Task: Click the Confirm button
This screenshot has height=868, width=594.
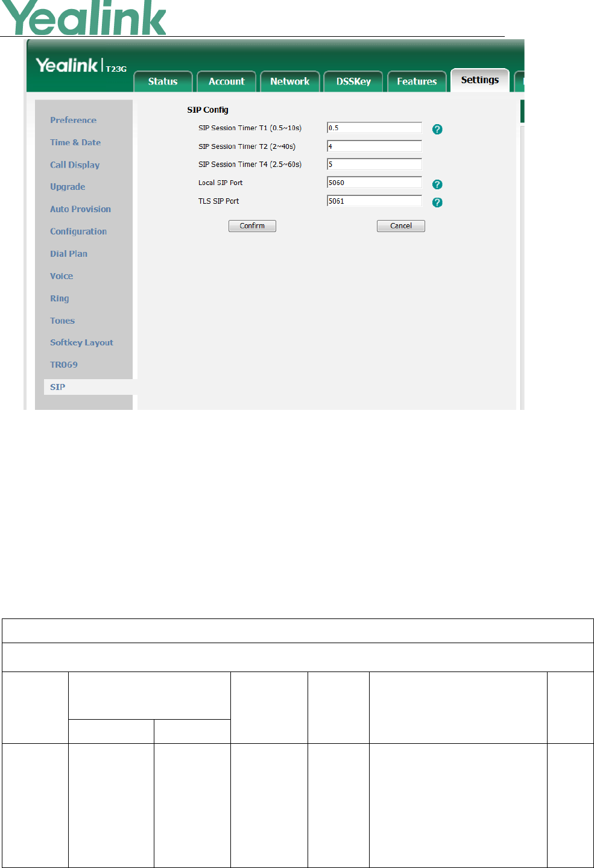Action: [252, 226]
